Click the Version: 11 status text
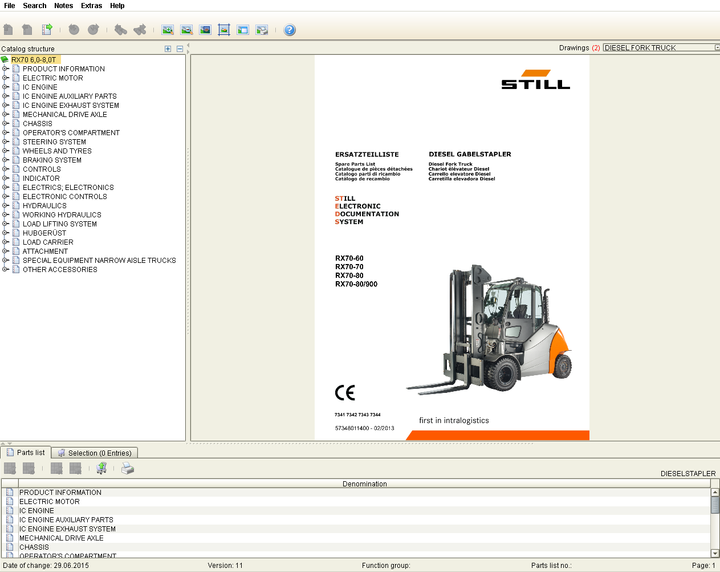 click(225, 565)
